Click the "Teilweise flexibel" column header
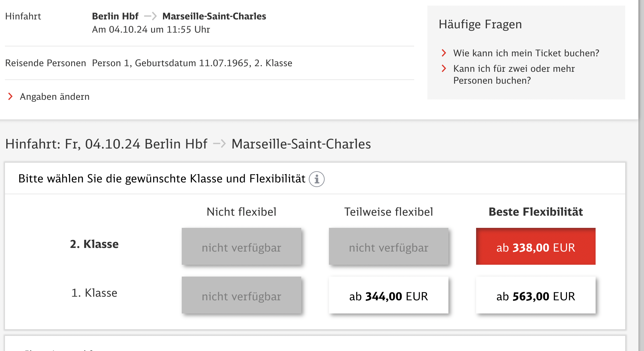The width and height of the screenshot is (644, 351). 389,212
